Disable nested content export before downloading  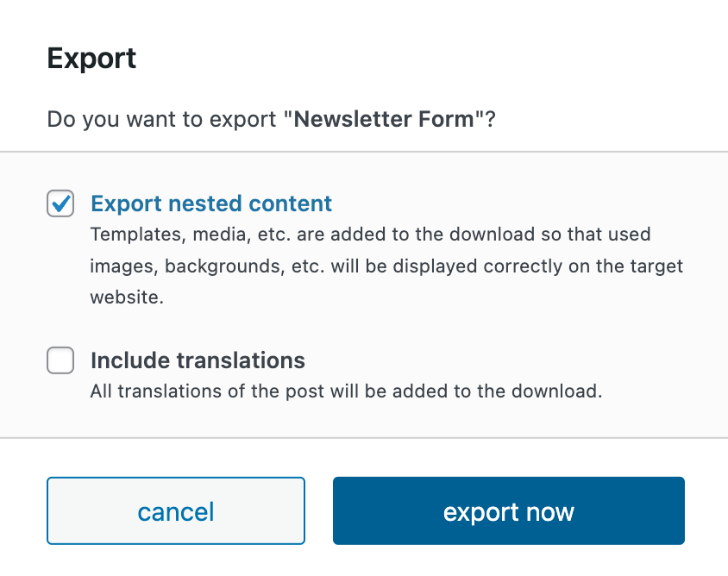pos(60,203)
